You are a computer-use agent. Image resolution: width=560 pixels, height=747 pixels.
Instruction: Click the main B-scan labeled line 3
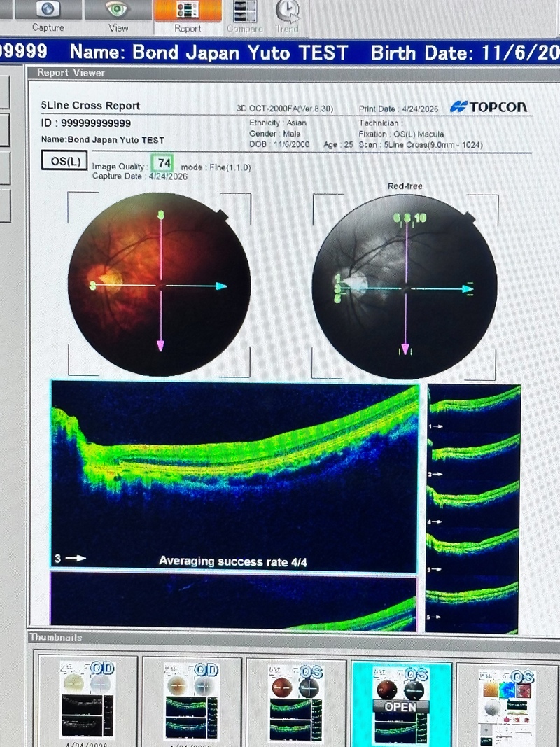(235, 477)
